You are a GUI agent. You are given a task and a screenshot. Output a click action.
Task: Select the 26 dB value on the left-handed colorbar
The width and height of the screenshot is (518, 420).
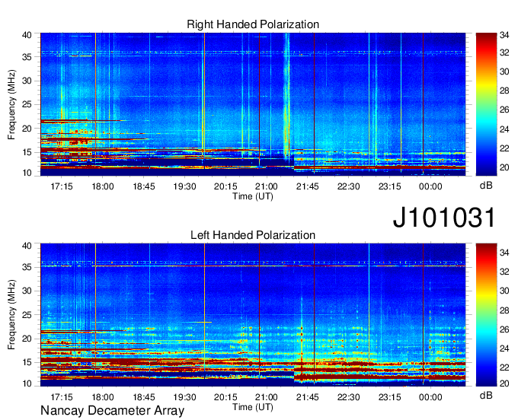coord(504,329)
